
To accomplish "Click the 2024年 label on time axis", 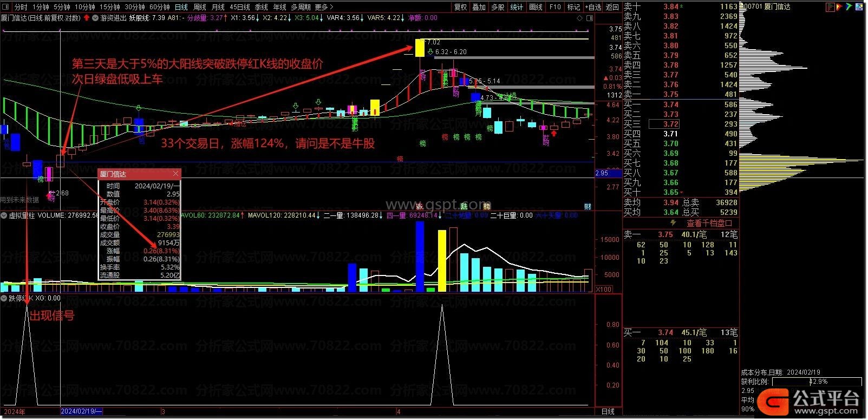I will click(x=14, y=412).
